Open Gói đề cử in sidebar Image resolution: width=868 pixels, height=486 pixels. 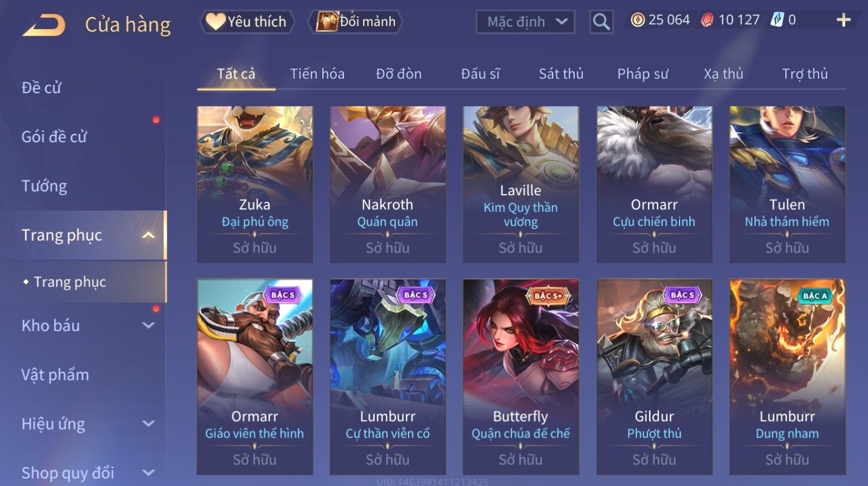54,136
